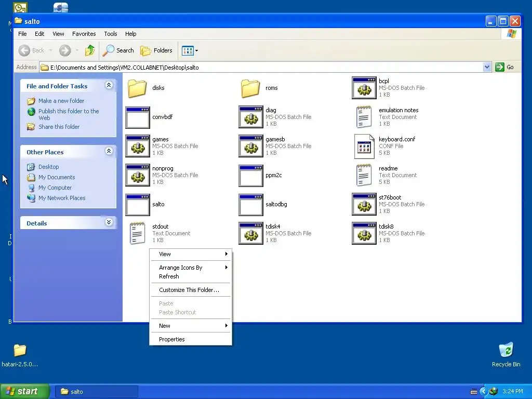
Task: Select the nonprog batch file icon
Action: [x=137, y=176]
